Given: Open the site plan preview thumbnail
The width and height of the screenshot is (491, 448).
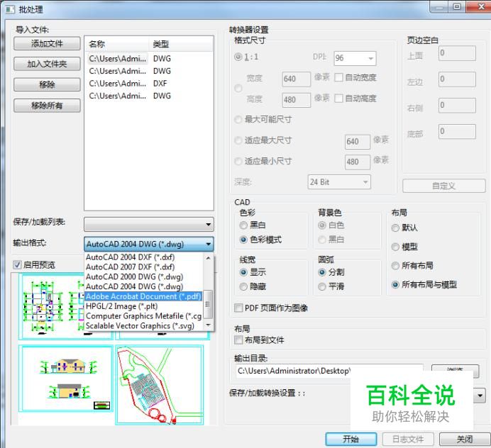Looking at the screenshot, I should 160,385.
